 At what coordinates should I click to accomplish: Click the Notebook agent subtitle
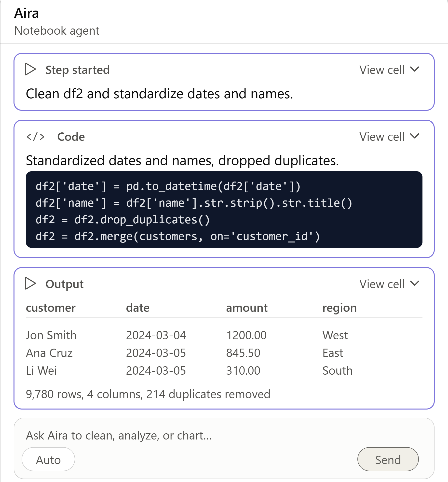pos(57,31)
